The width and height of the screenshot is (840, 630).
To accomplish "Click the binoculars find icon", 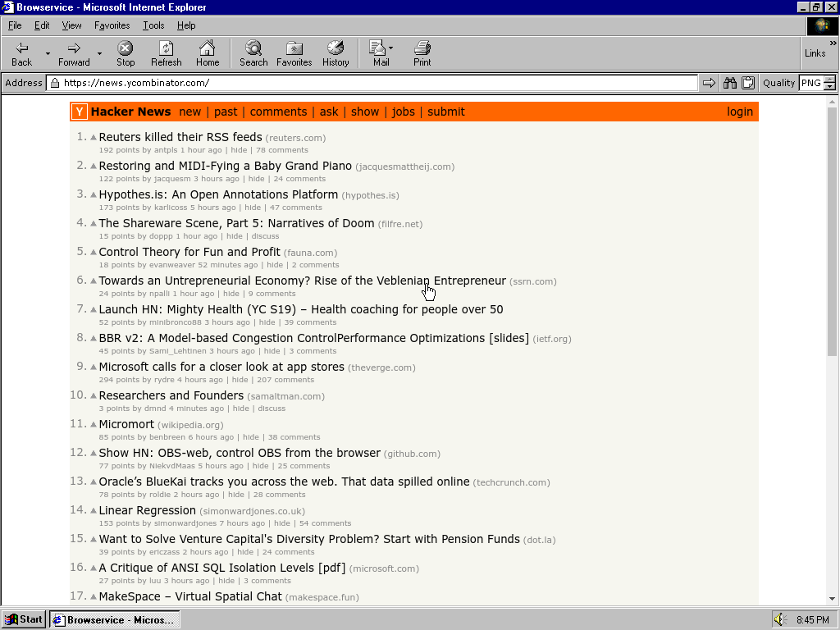I will [x=729, y=83].
